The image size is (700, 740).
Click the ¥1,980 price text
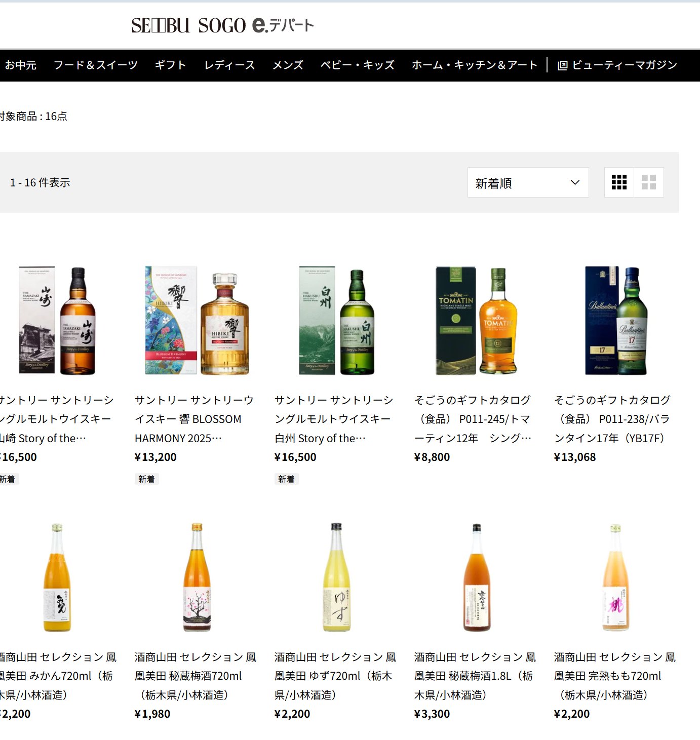(x=152, y=714)
